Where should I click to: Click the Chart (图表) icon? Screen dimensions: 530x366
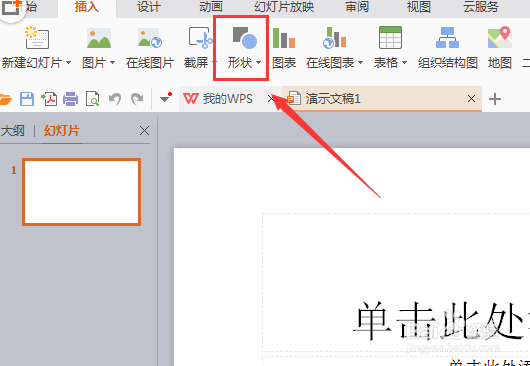pos(284,38)
